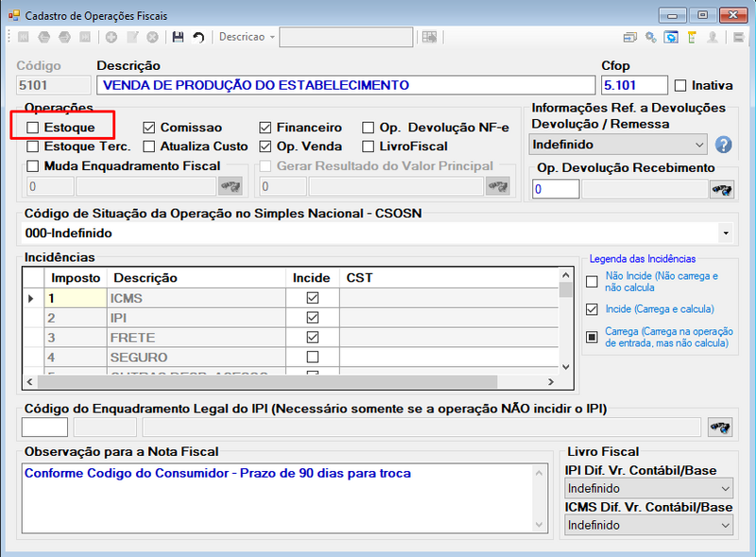Image resolution: width=756 pixels, height=557 pixels.
Task: Click the Imposto column header
Action: click(x=76, y=278)
